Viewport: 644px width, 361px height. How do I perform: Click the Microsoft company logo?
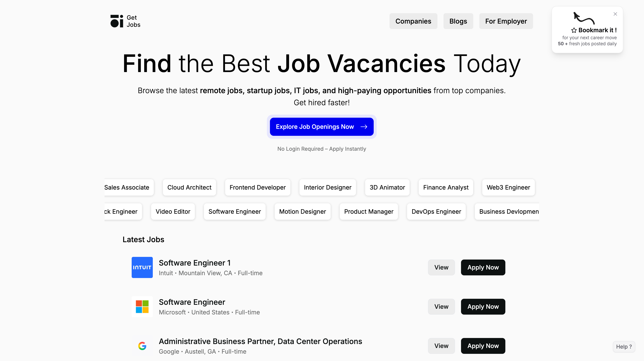coord(142,307)
